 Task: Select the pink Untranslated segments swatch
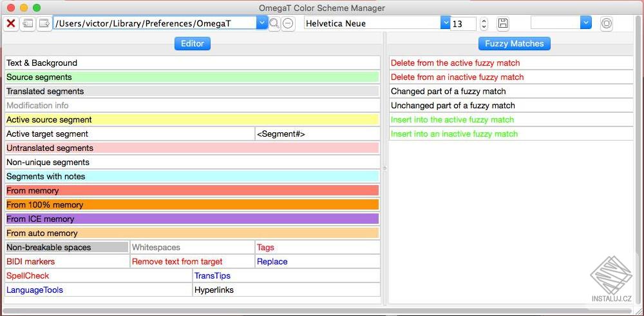coord(192,148)
